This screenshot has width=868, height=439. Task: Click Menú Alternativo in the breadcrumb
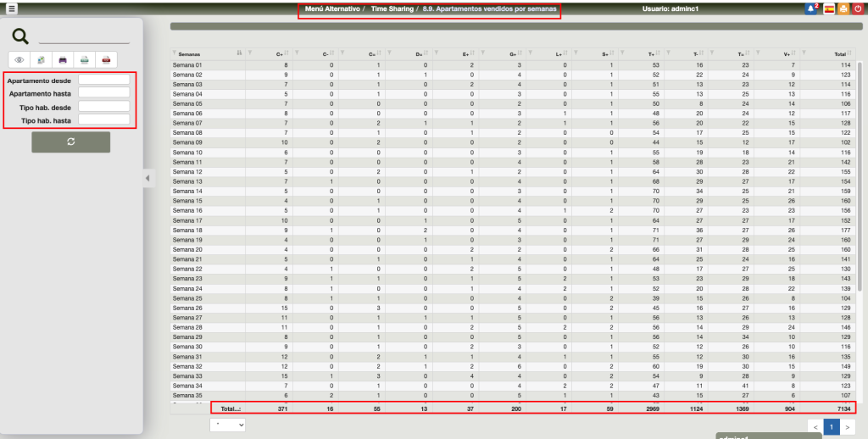tap(331, 8)
